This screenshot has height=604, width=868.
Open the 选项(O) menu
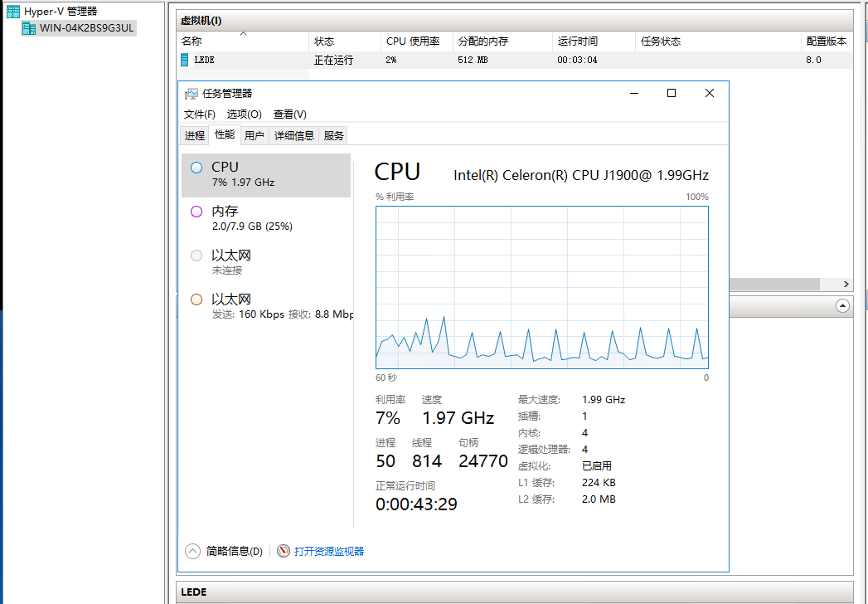[244, 114]
